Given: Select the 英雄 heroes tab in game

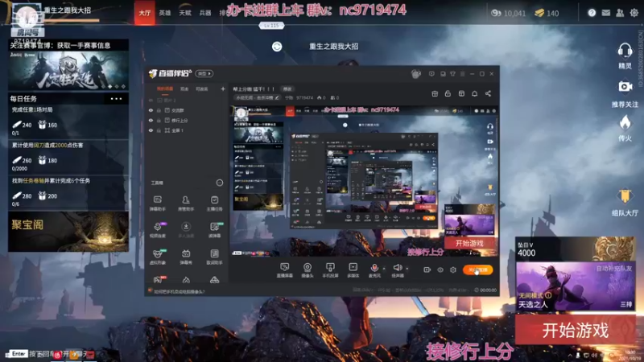Looking at the screenshot, I should pyautogui.click(x=165, y=13).
